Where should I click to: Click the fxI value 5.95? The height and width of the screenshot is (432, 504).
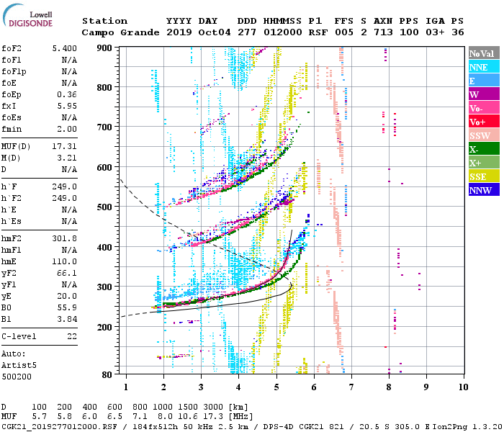[x=67, y=106]
